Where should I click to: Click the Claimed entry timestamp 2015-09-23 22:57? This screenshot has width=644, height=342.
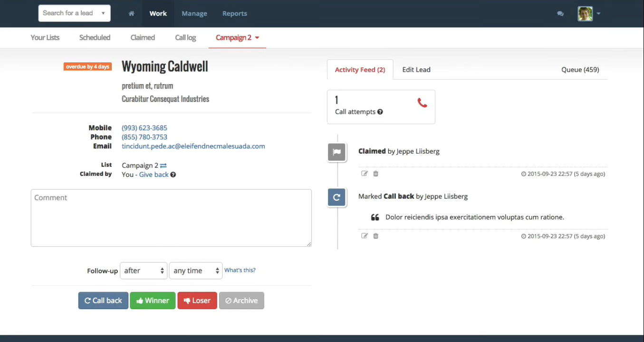pyautogui.click(x=563, y=174)
